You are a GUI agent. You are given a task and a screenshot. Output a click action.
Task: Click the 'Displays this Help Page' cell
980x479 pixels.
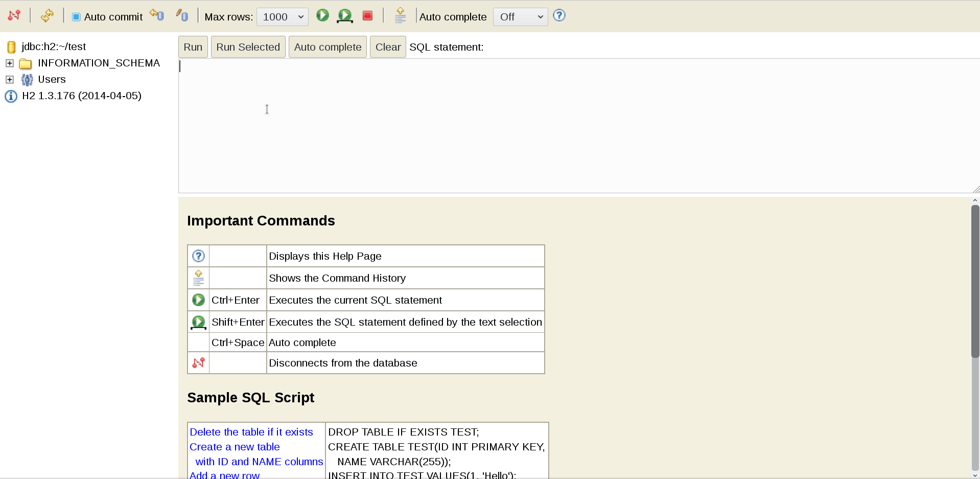click(x=406, y=256)
